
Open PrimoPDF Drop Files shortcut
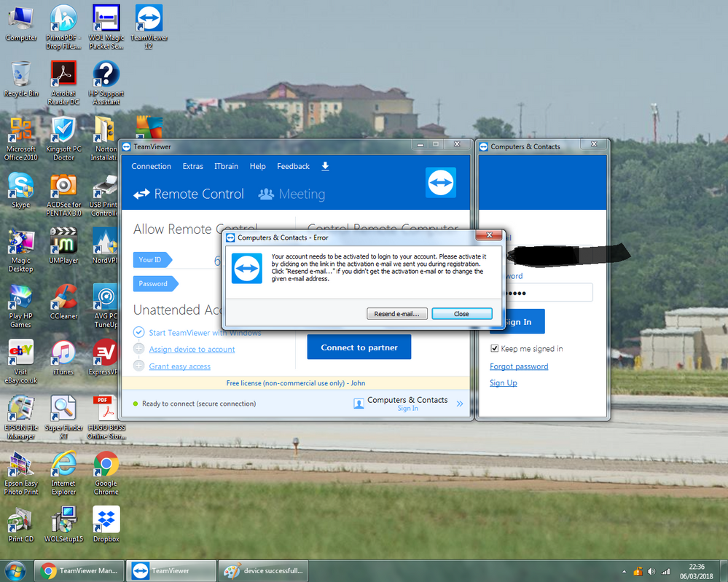[63, 27]
